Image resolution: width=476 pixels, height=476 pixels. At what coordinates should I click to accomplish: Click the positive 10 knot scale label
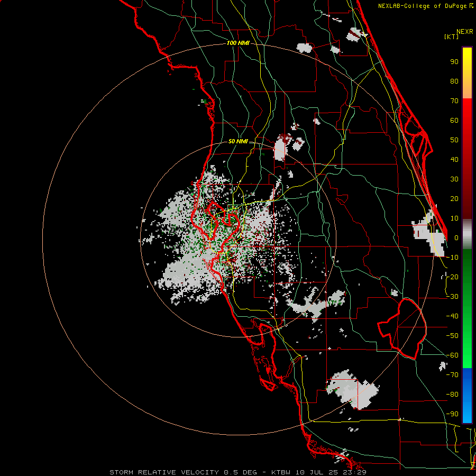click(454, 218)
